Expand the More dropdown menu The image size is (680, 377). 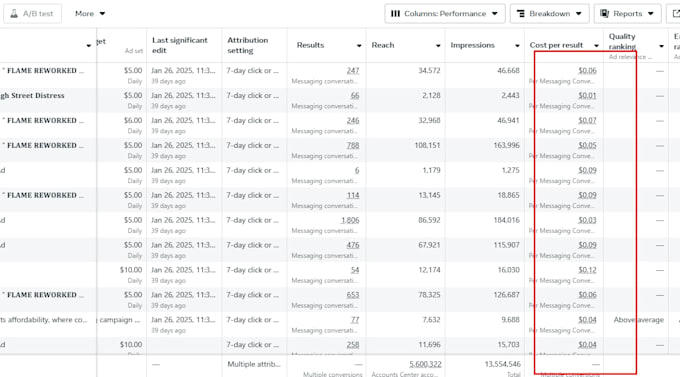point(90,13)
